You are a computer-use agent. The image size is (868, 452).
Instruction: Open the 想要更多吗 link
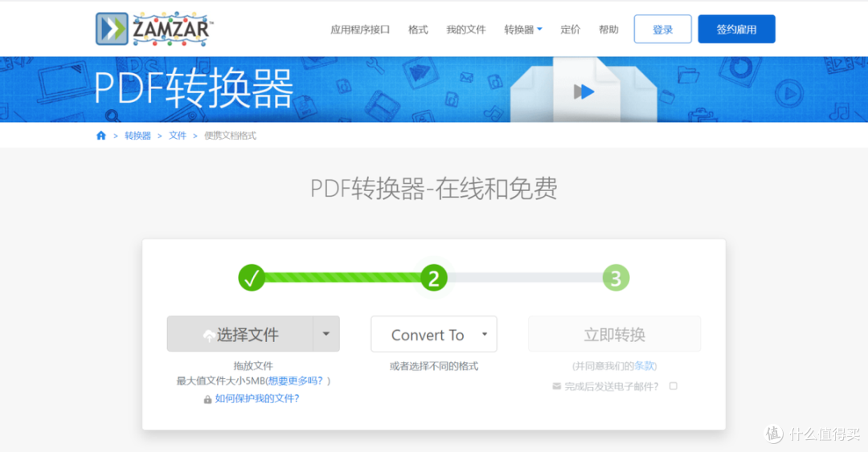point(297,381)
